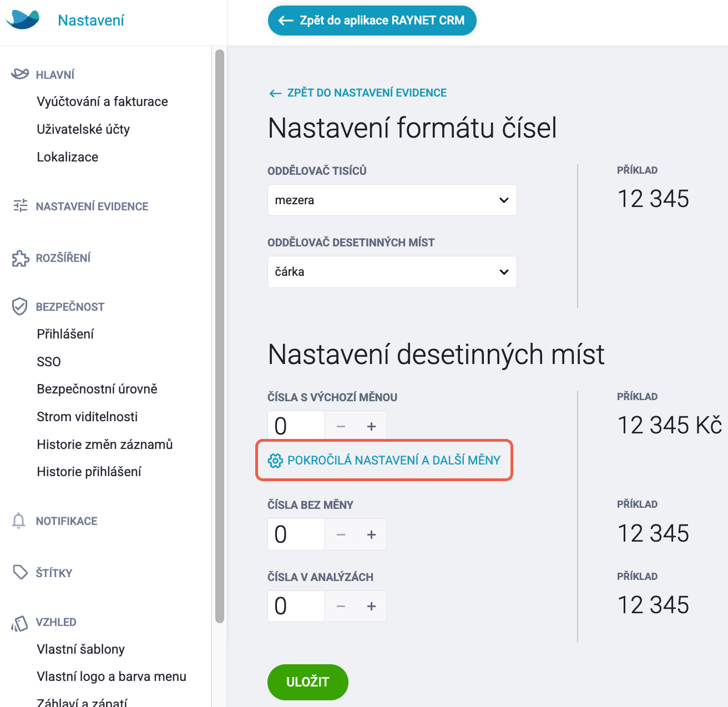Click the RAYNET logo icon

click(23, 20)
